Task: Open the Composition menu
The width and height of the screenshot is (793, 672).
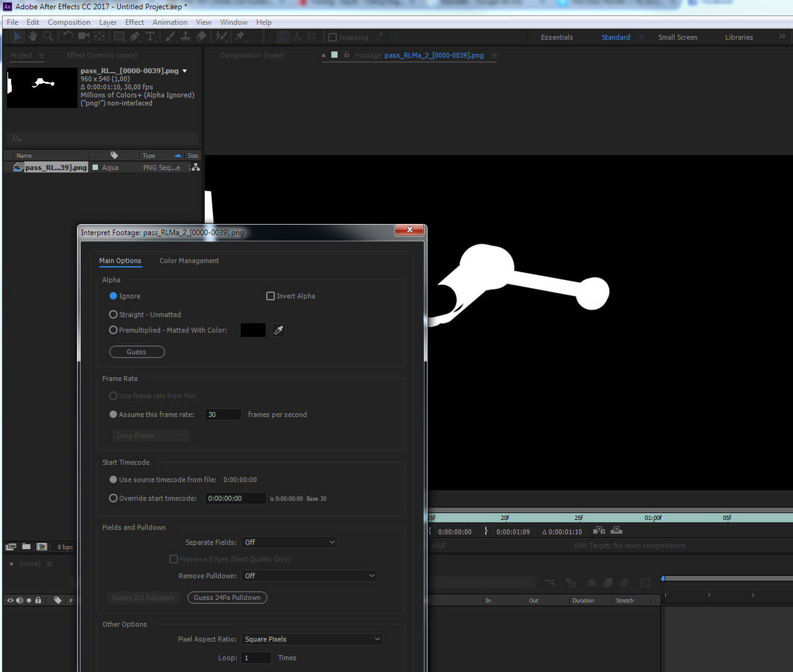Action: pyautogui.click(x=69, y=22)
